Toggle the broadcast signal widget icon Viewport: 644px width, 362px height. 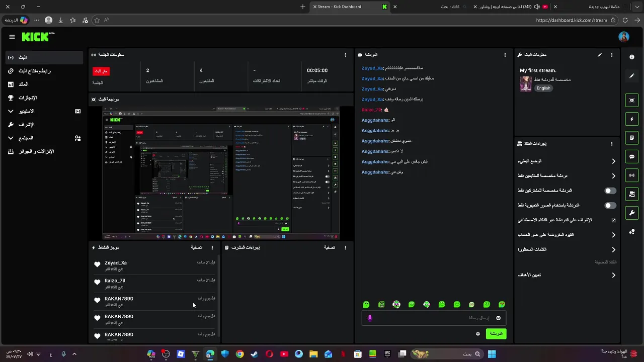pyautogui.click(x=632, y=175)
